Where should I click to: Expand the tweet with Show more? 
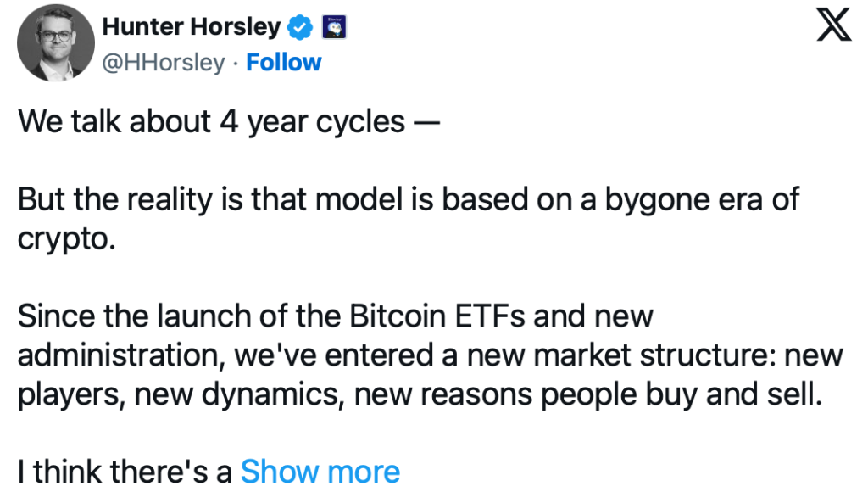tap(320, 472)
